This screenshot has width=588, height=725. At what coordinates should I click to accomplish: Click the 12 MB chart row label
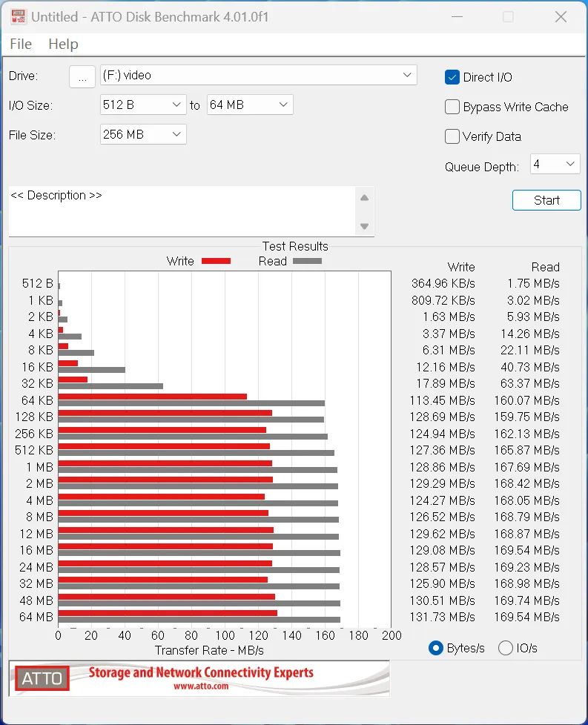pos(36,534)
